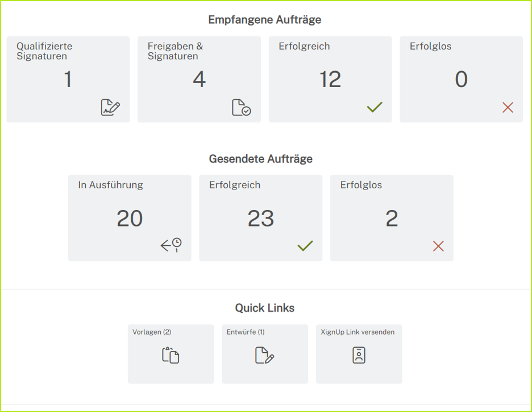
Task: Select the number 12 received successful orders
Action: coord(330,80)
